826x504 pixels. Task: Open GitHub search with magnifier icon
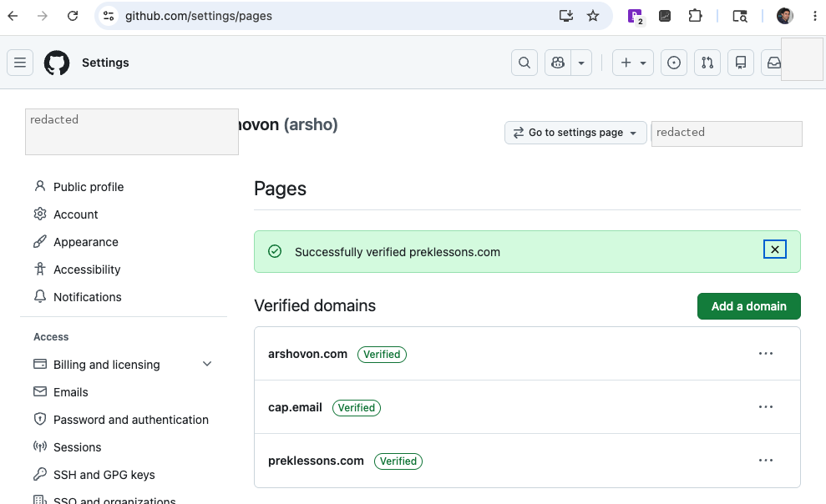pyautogui.click(x=524, y=63)
